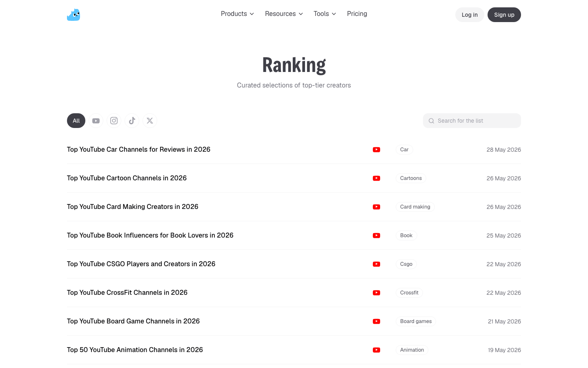Click YouTube icon in Car Channels row
The height and width of the screenshot is (368, 588).
(x=376, y=150)
